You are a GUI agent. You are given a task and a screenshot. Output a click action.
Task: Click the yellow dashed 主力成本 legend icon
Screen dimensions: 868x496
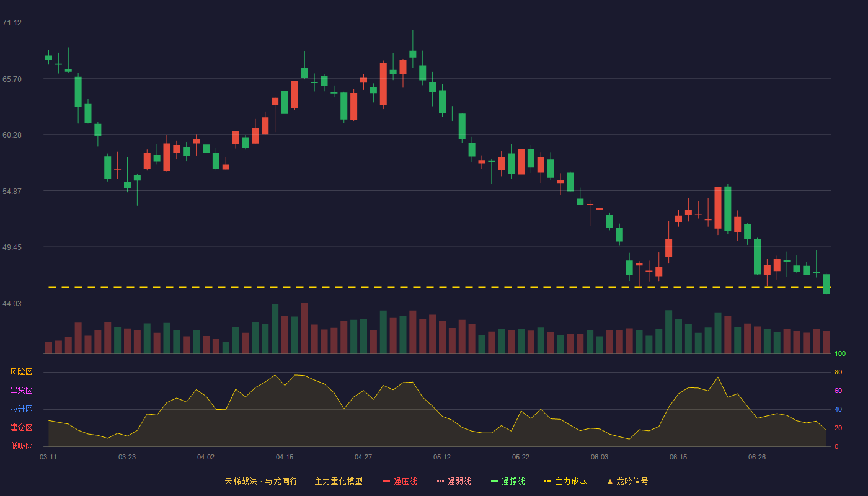[548, 481]
